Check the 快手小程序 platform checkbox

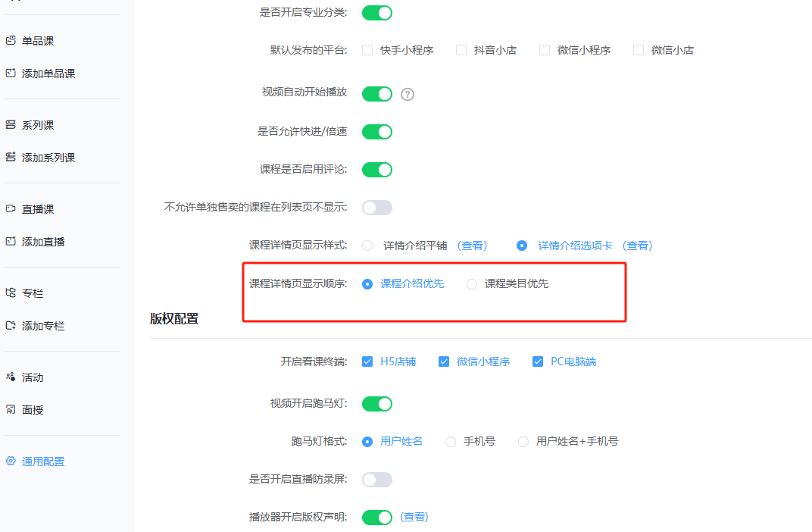(x=367, y=50)
